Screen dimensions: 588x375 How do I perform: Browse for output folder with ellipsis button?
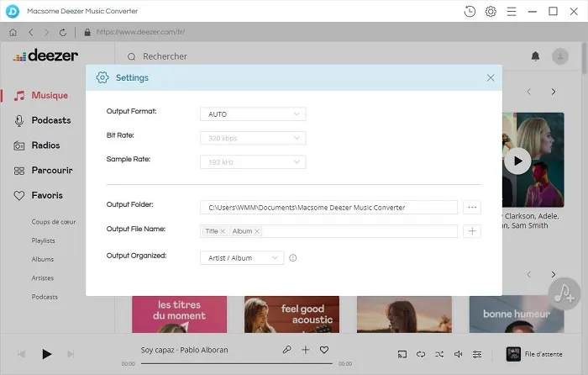[x=472, y=207]
